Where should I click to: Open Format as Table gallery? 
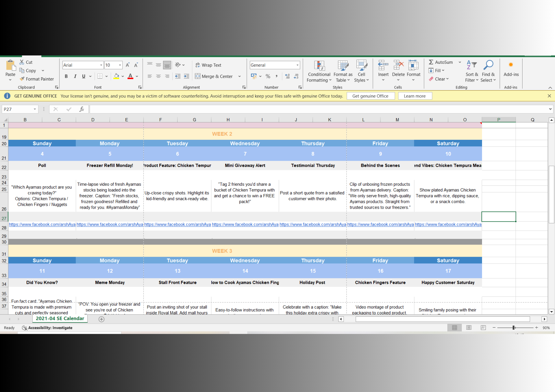(x=343, y=72)
